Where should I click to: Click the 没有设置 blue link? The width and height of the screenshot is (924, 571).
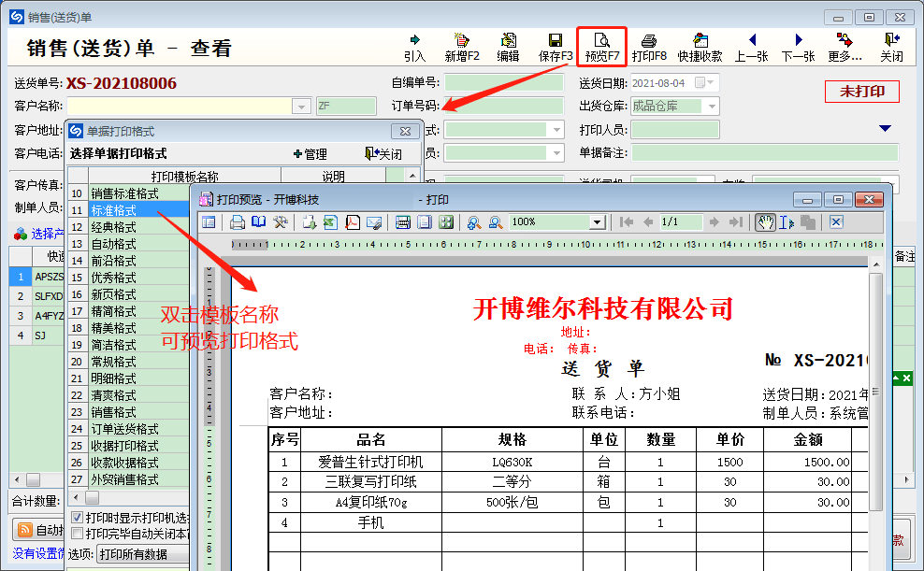coord(39,553)
